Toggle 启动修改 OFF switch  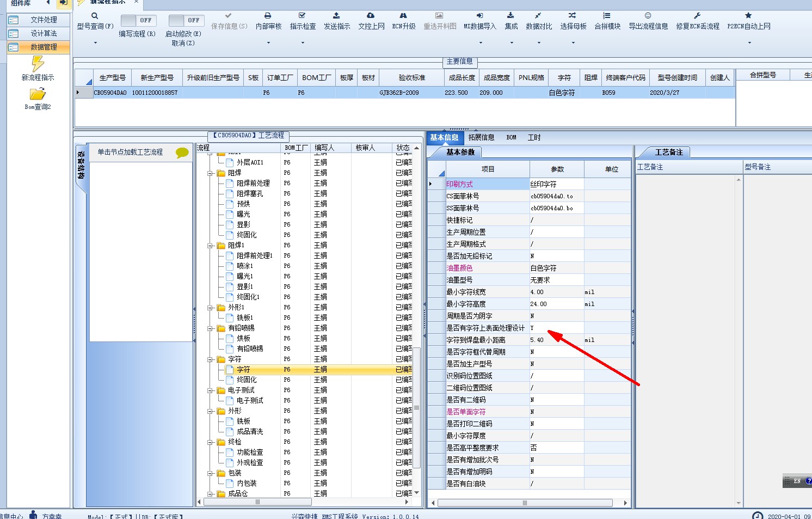[x=186, y=20]
